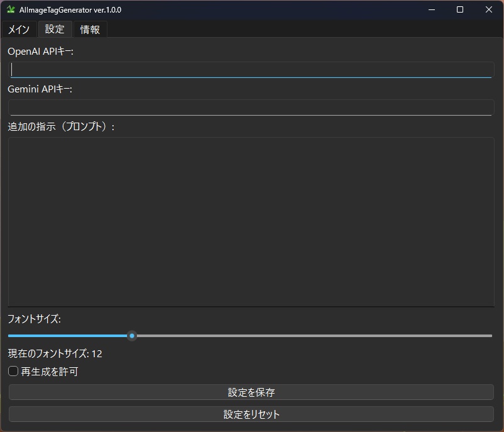Screen dimensions: 504x432
Task: Select the 設定 tab
Action: coord(55,30)
